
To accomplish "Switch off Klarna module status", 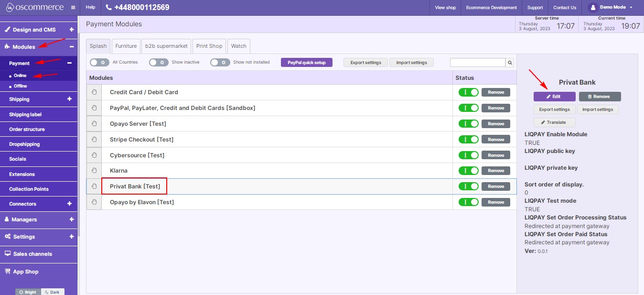I will 468,171.
